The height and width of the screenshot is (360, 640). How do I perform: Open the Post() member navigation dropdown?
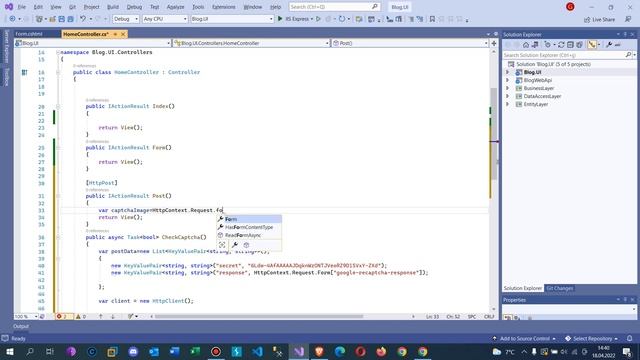click(x=410, y=43)
